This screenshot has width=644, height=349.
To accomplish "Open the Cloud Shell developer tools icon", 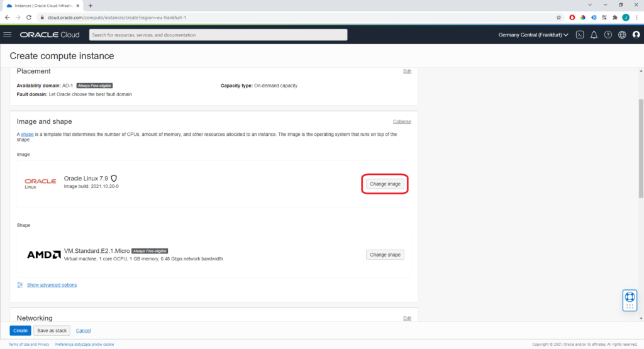I will (x=579, y=35).
